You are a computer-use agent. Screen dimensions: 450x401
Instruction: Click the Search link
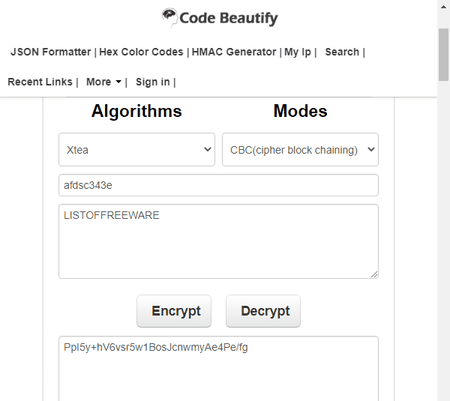pos(342,52)
